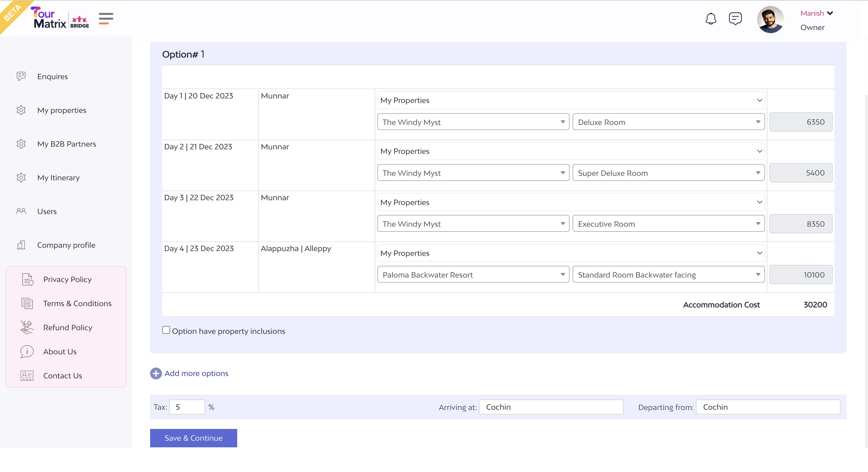Open Terms & Conditions page
This screenshot has height=472, width=868.
(x=77, y=303)
